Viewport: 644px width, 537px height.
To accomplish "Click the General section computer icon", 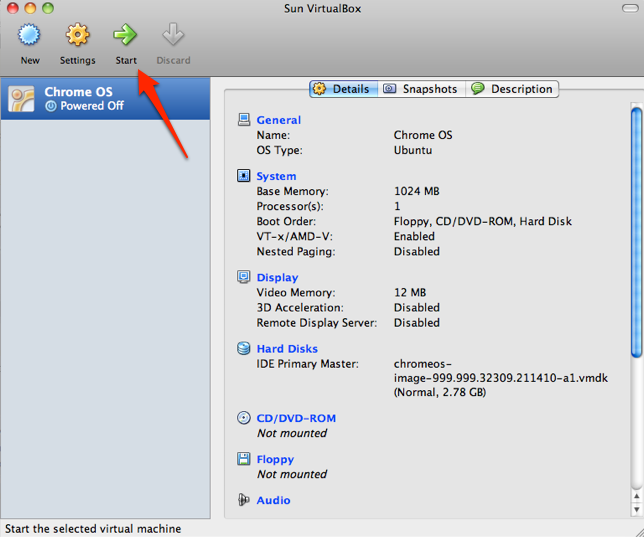I will [244, 120].
